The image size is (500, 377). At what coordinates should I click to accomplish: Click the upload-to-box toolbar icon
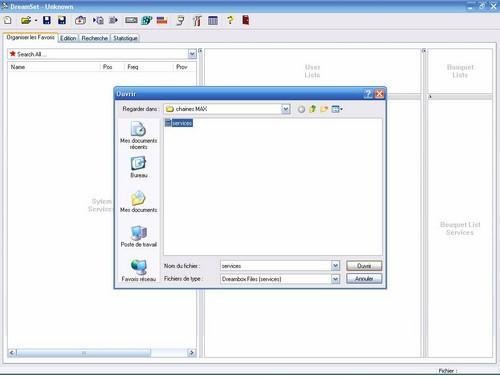click(80, 21)
